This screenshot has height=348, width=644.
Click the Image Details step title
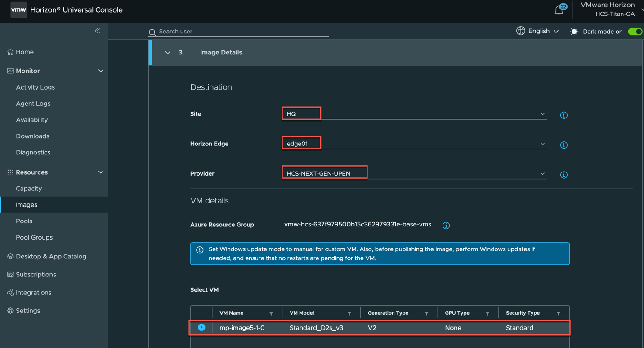(221, 53)
